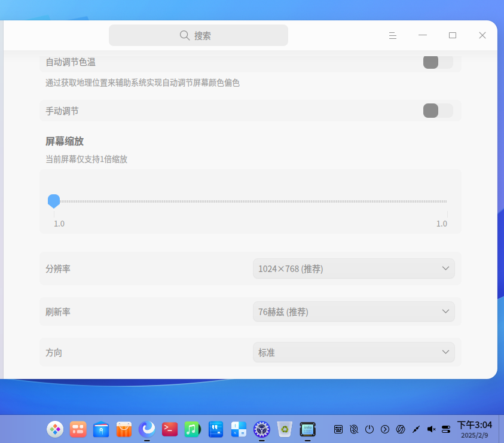Image resolution: width=504 pixels, height=443 pixels.
Task: Click the circular slashed tray icon
Action: click(x=401, y=429)
